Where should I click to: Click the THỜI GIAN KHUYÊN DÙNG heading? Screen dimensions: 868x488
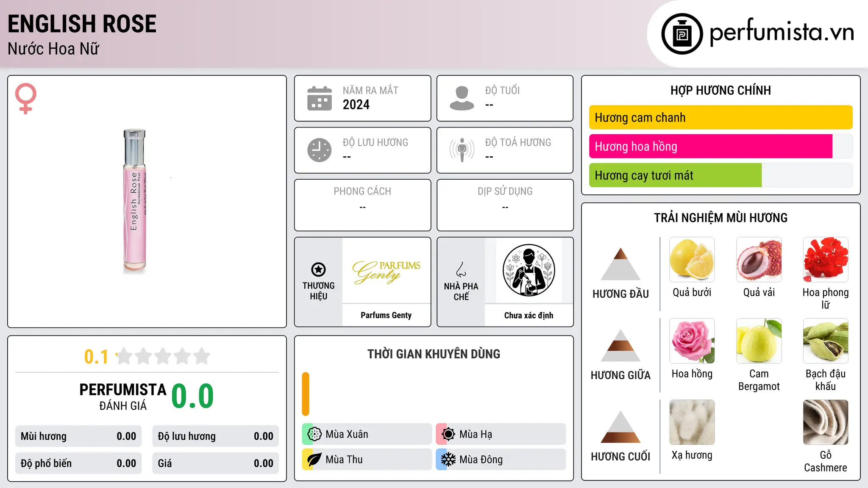[x=434, y=354]
